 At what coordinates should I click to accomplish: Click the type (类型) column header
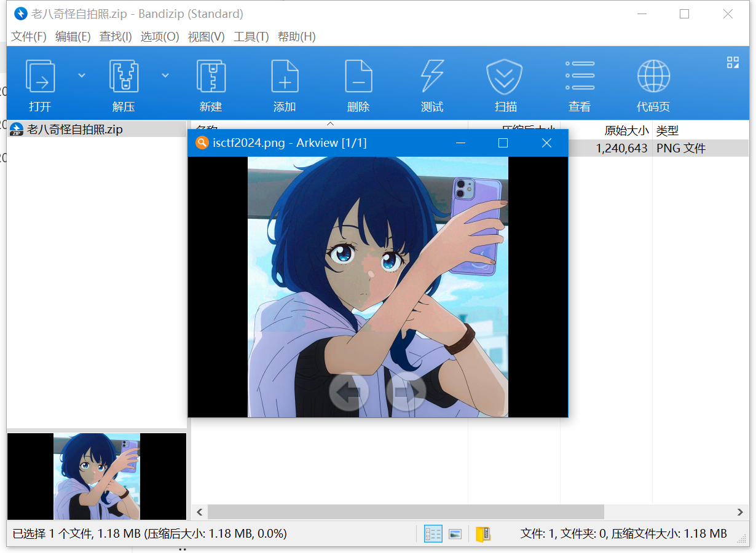click(667, 130)
